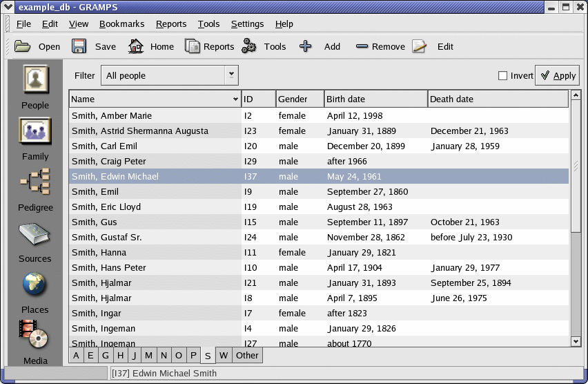Click the Home toolbar icon
The height and width of the screenshot is (384, 588).
coord(136,46)
